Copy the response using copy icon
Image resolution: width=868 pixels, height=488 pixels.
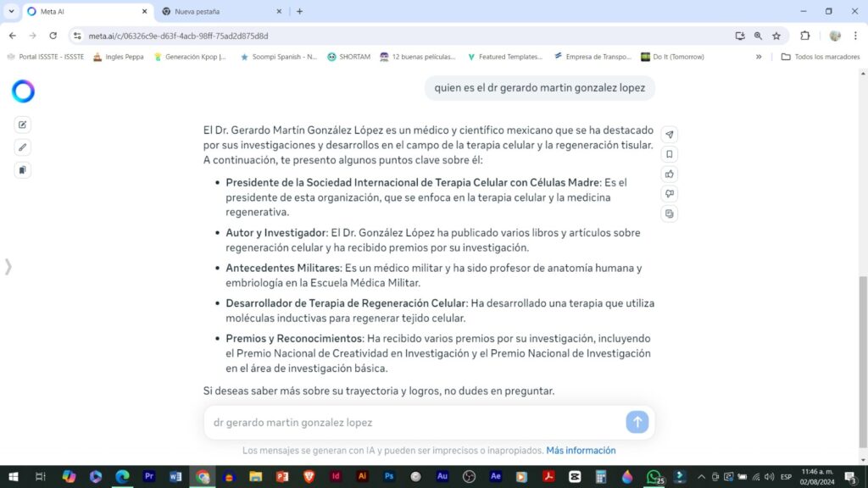point(670,213)
